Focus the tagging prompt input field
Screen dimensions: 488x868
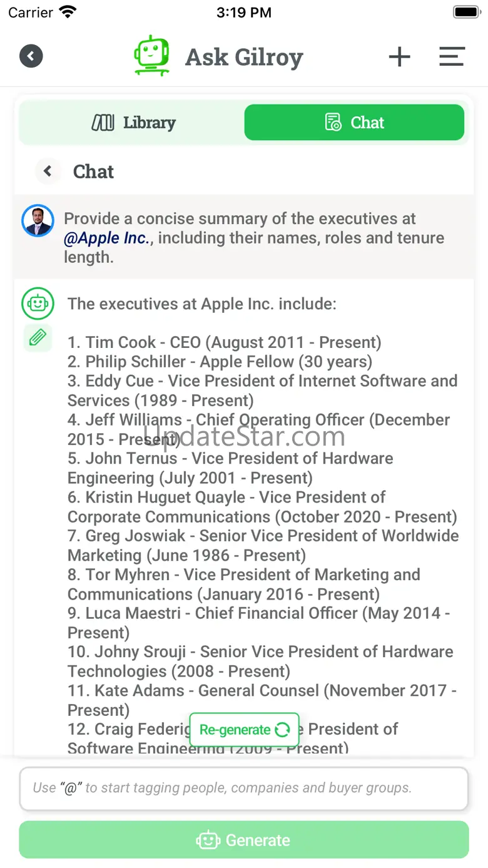244,788
